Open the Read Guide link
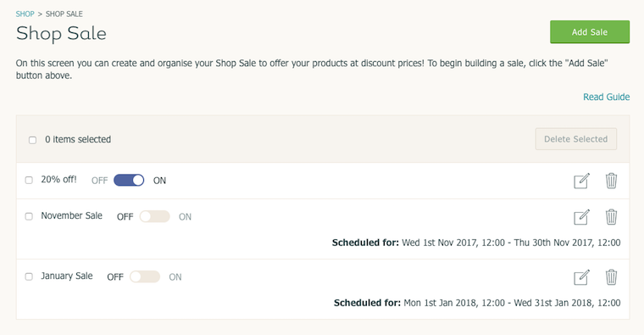 [x=606, y=97]
